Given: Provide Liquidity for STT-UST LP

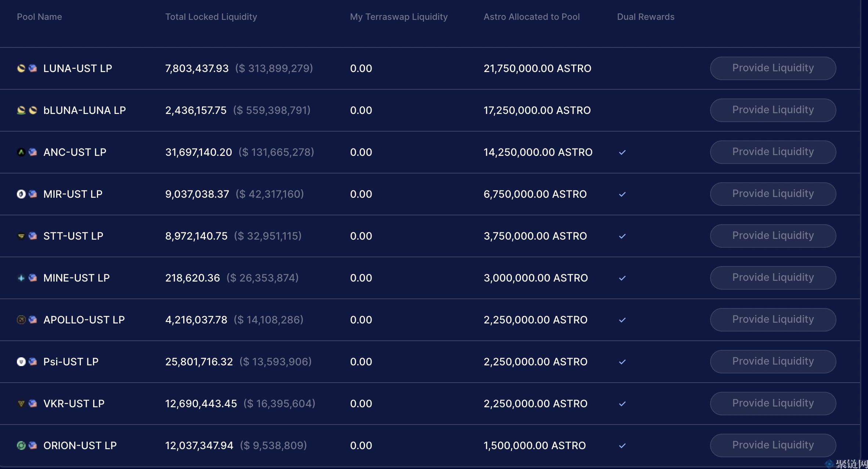Looking at the screenshot, I should [773, 236].
